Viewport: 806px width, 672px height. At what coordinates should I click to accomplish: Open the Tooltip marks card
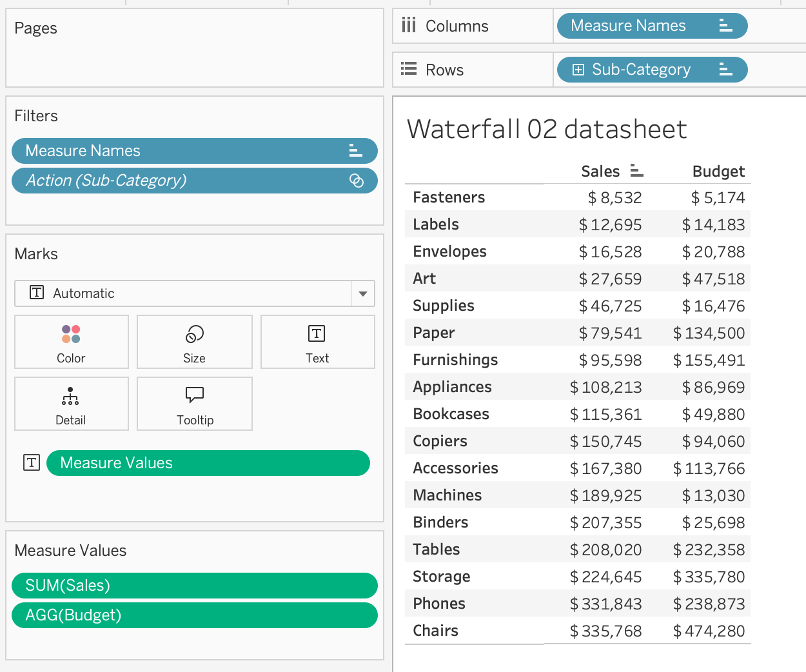point(195,404)
